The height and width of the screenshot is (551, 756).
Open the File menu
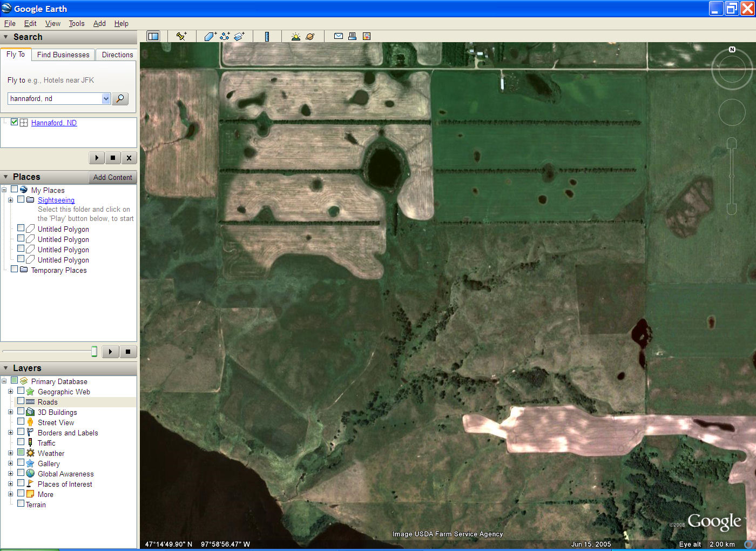coord(10,23)
